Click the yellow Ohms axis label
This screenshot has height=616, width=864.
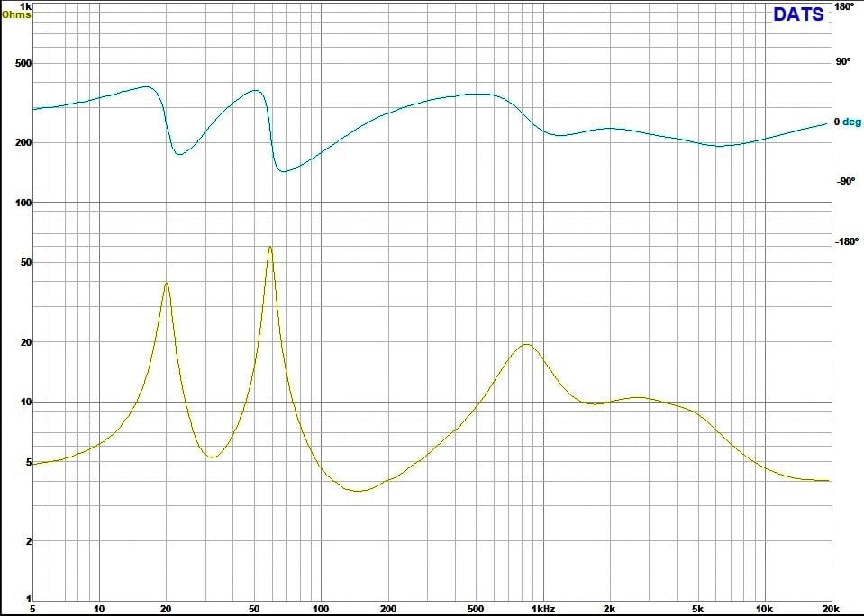16,14
